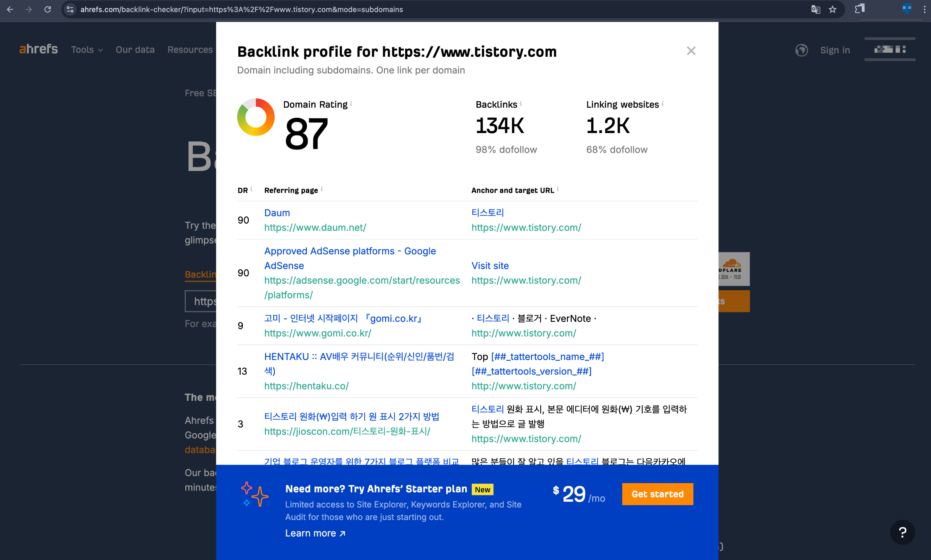Open Resources menu item

[190, 50]
